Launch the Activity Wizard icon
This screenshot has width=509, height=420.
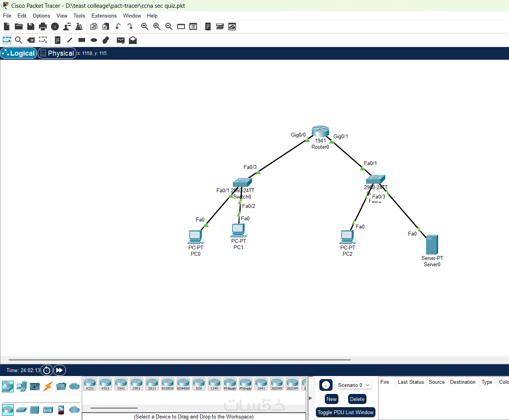67,26
